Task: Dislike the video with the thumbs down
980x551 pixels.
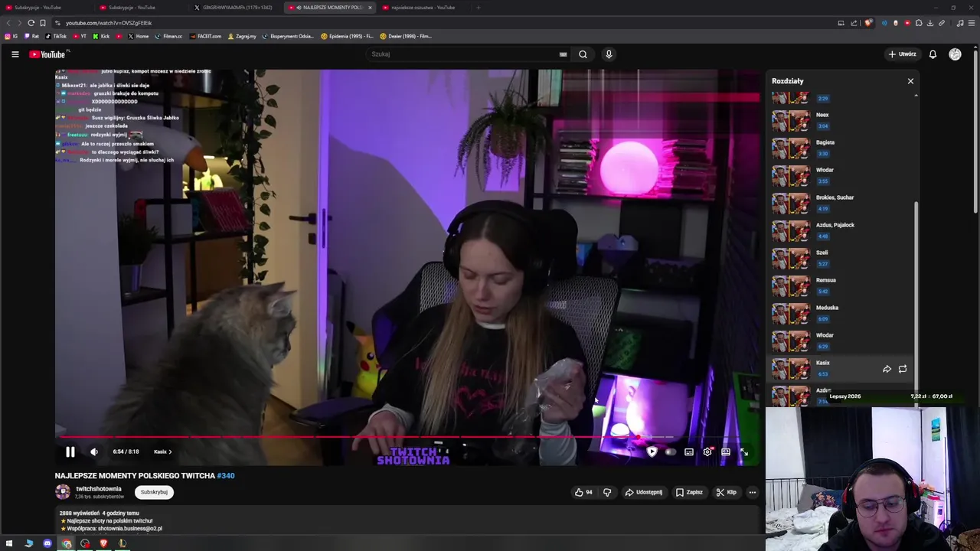Action: tap(607, 492)
